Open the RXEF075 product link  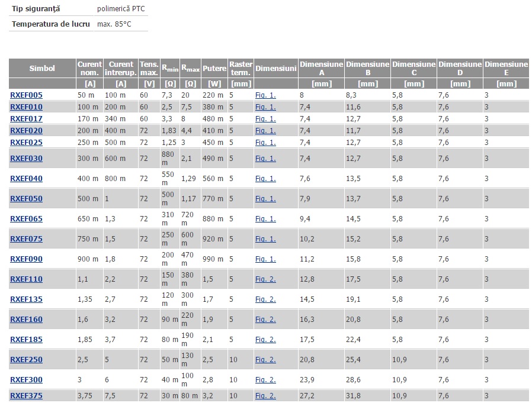[26, 239]
